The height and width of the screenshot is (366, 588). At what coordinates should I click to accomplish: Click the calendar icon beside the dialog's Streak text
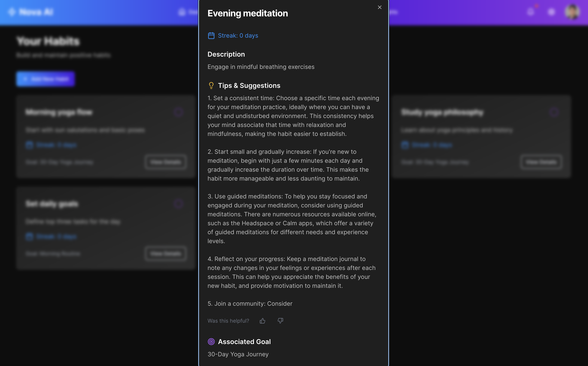pyautogui.click(x=211, y=36)
